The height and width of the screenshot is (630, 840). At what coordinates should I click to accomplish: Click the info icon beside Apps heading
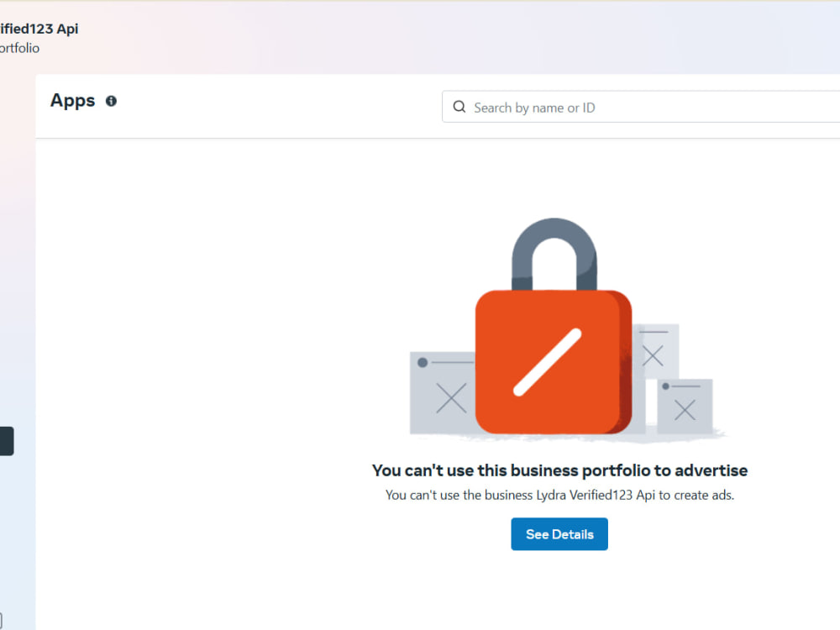pos(111,101)
